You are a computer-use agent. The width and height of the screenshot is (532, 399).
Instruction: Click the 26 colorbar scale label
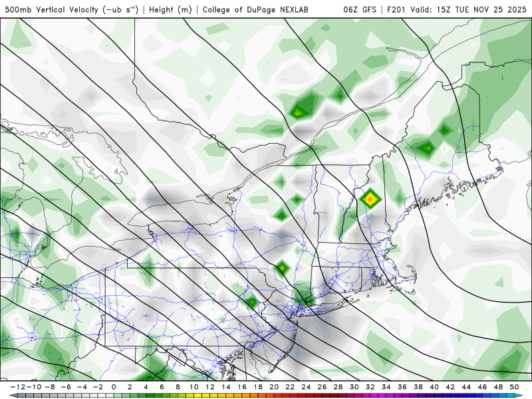[322, 387]
